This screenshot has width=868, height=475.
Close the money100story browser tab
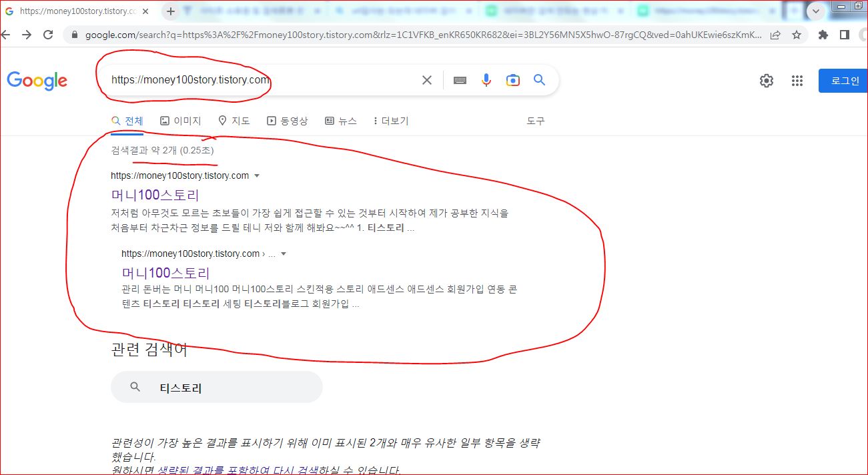tap(145, 11)
